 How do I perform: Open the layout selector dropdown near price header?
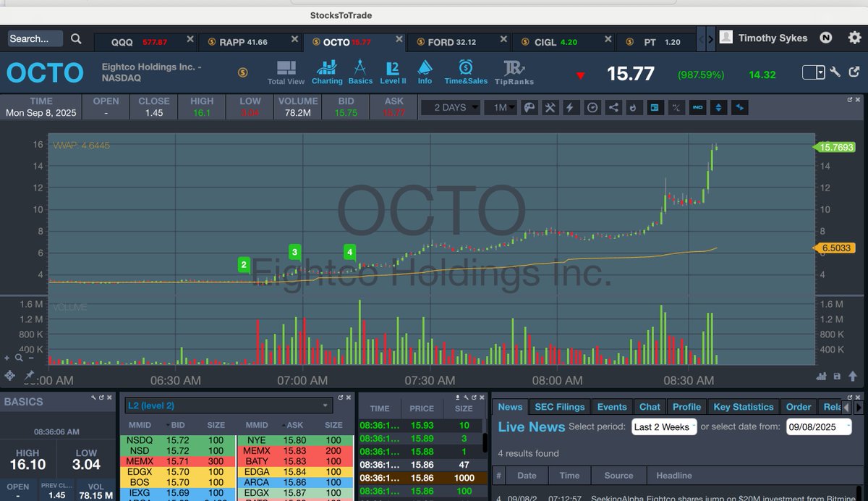click(814, 72)
